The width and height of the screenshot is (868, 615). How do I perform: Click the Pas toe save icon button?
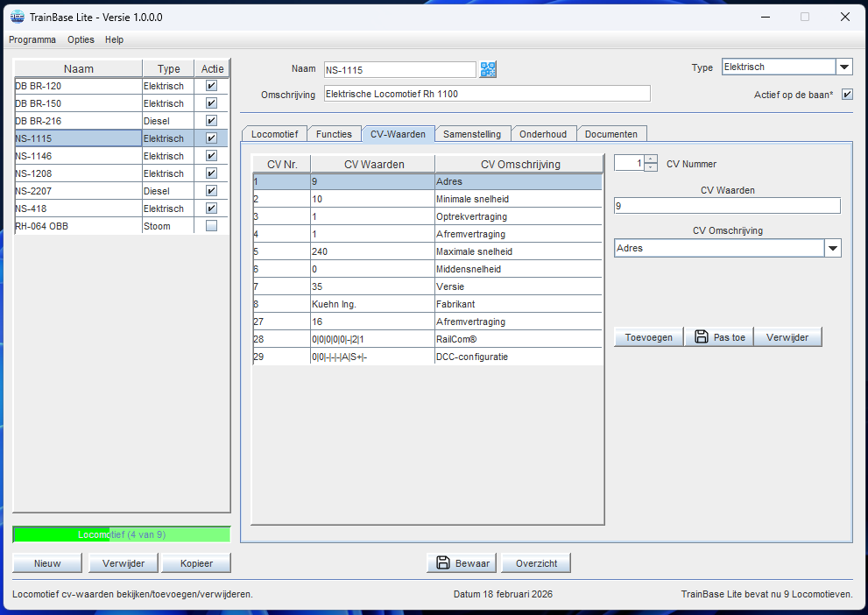720,337
